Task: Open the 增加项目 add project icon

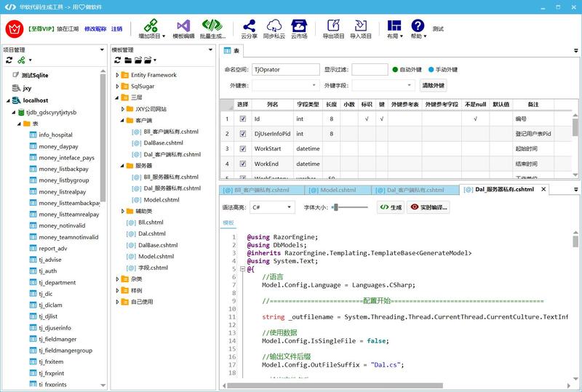Action: point(151,25)
